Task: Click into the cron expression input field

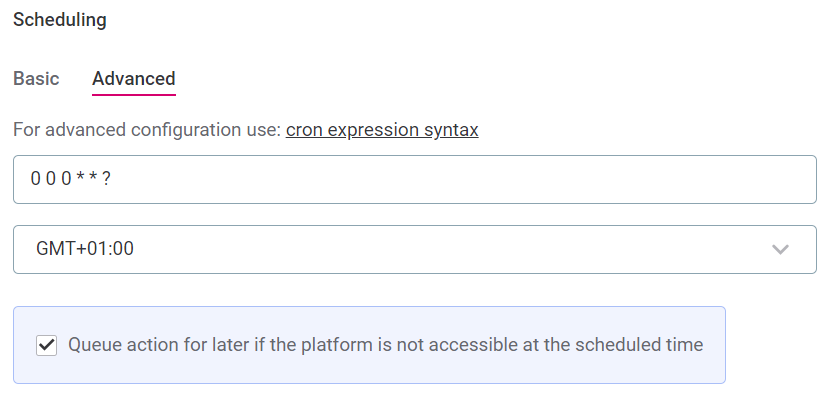Action: point(414,179)
